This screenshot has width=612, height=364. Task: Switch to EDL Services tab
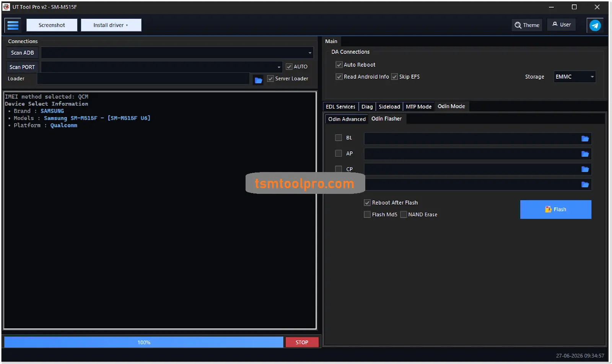coord(340,107)
